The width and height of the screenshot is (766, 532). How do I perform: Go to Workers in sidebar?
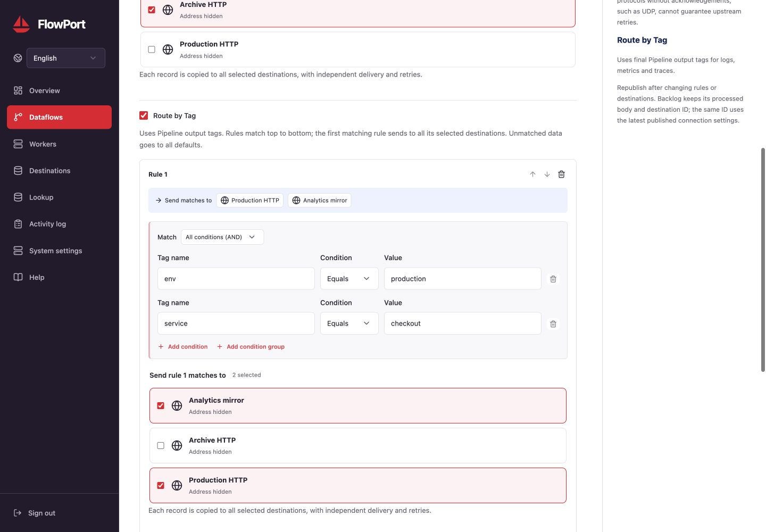click(59, 144)
